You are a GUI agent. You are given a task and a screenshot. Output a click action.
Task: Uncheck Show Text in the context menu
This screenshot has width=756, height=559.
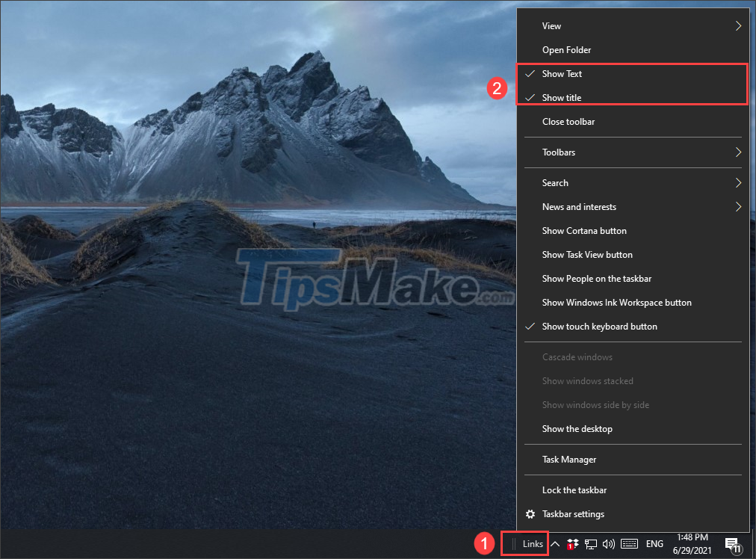[562, 73]
